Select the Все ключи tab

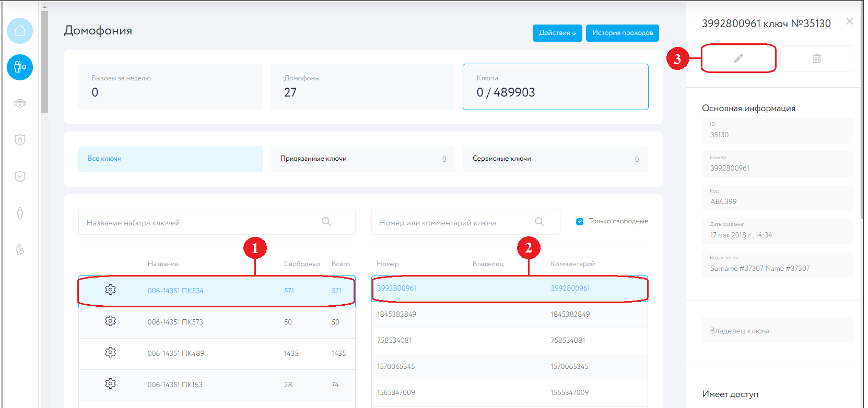(171, 159)
